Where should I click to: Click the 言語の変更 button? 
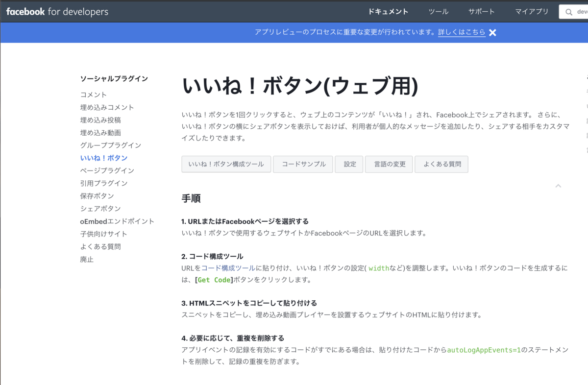(x=389, y=164)
